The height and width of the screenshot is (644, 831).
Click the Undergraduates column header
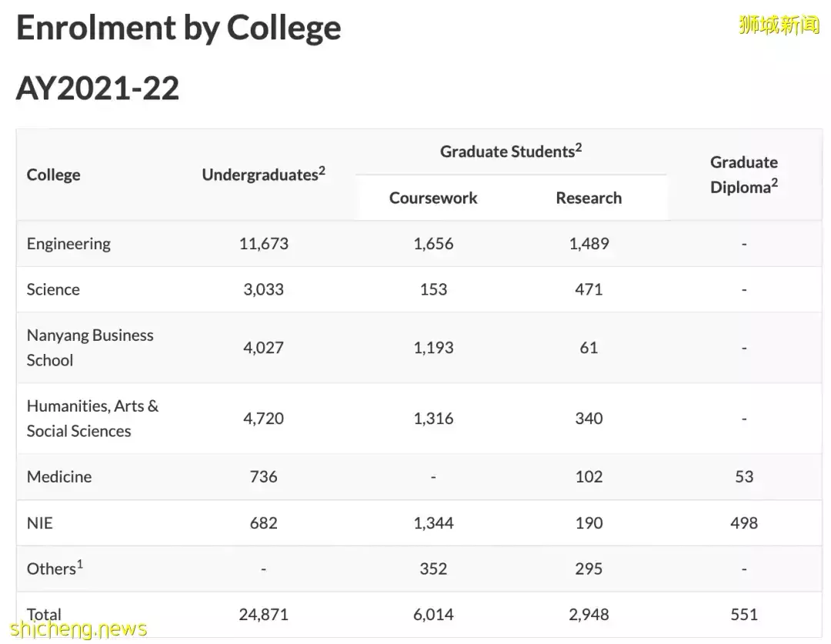click(x=263, y=175)
